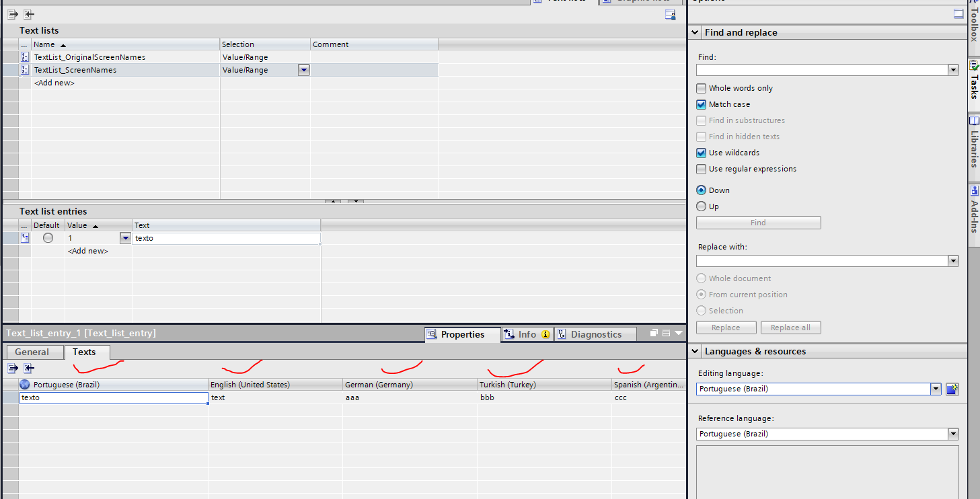Viewport: 980px width, 499px height.
Task: Disable the Use wildcards checkbox
Action: 702,153
